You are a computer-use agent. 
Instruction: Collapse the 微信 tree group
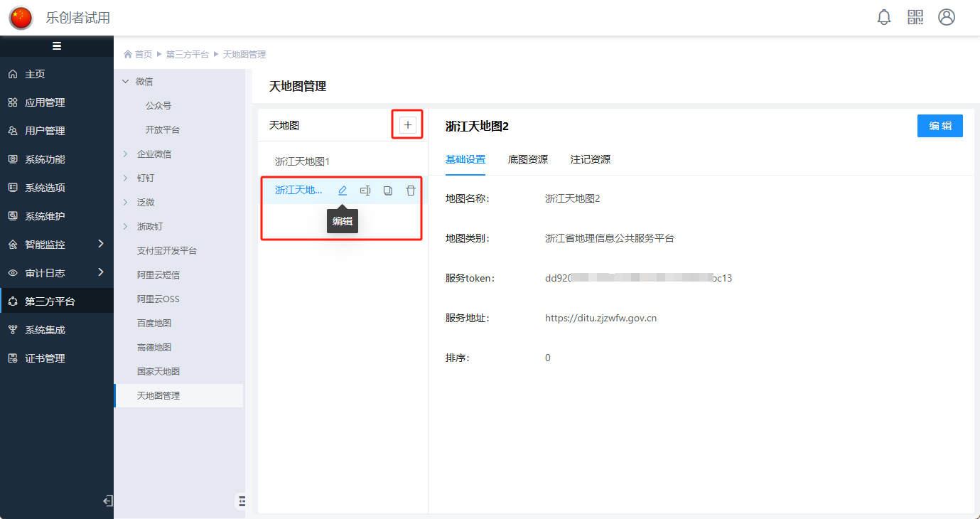click(x=126, y=82)
